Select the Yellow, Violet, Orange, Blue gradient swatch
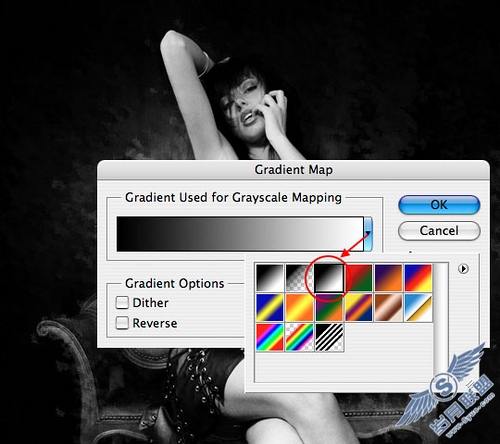Image resolution: width=500 pixels, height=444 pixels. coord(359,308)
